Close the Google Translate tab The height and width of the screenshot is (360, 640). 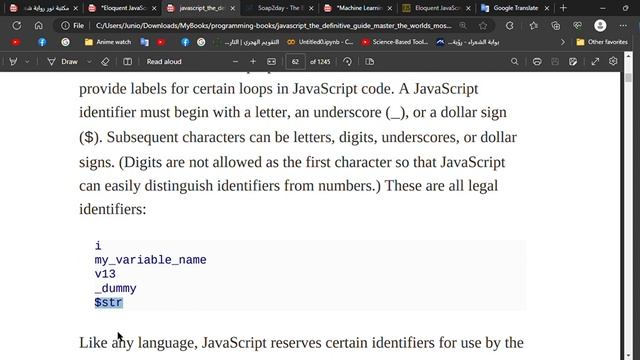[547, 8]
